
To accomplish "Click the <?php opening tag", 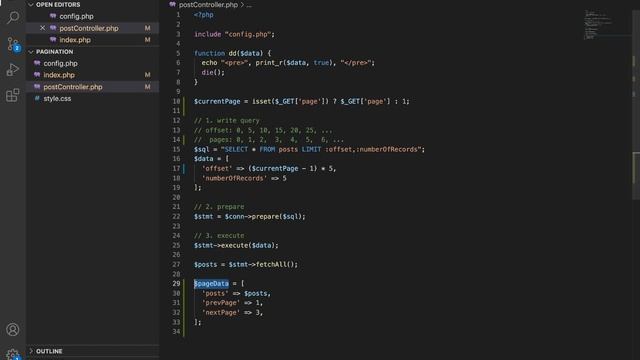I will [204, 15].
